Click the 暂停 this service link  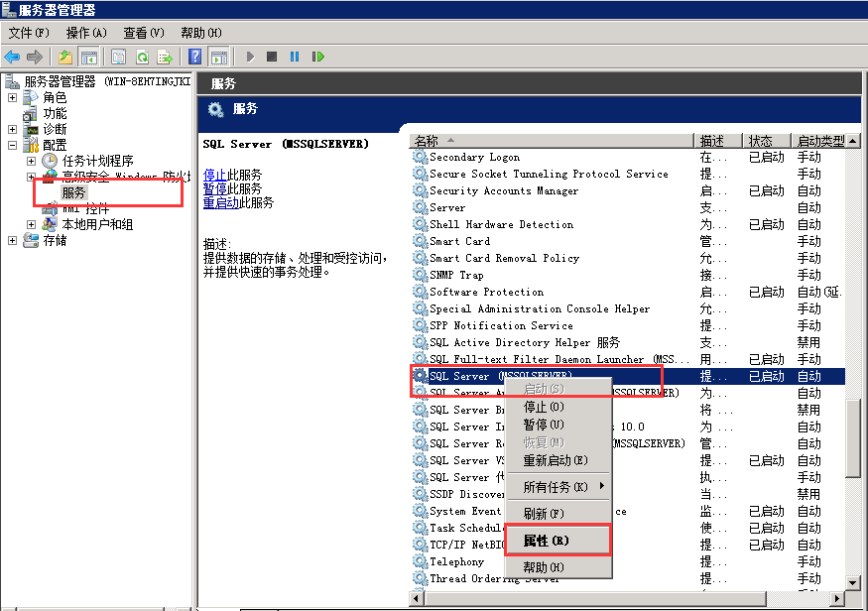tap(215, 188)
